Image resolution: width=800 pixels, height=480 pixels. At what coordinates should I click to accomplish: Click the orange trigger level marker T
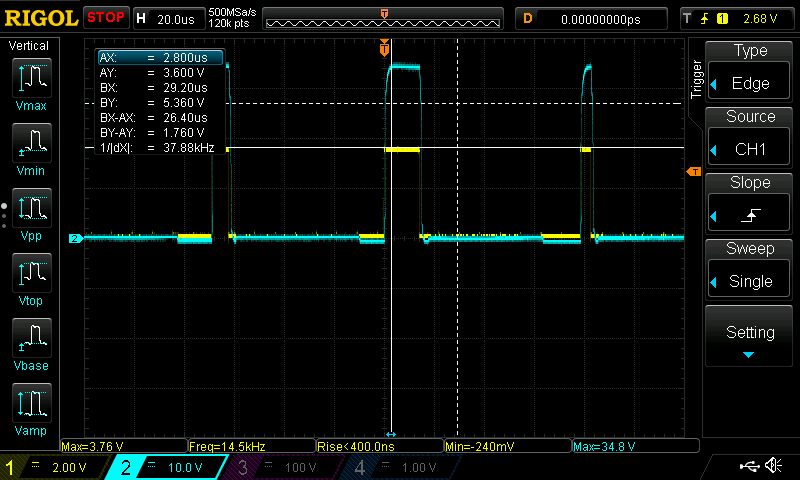coord(694,172)
